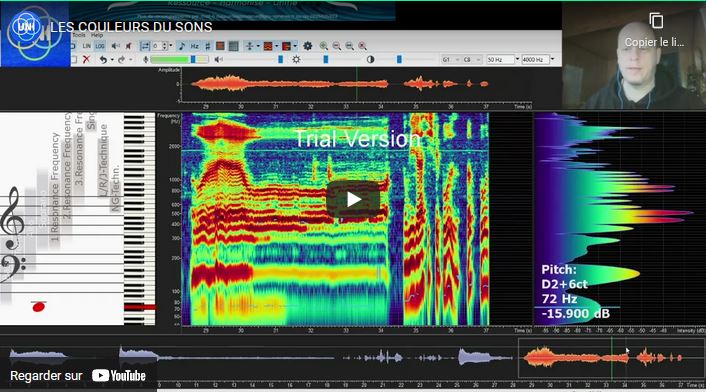Click Regarder sur YouTube link
This screenshot has height=392, width=706.
[x=78, y=376]
